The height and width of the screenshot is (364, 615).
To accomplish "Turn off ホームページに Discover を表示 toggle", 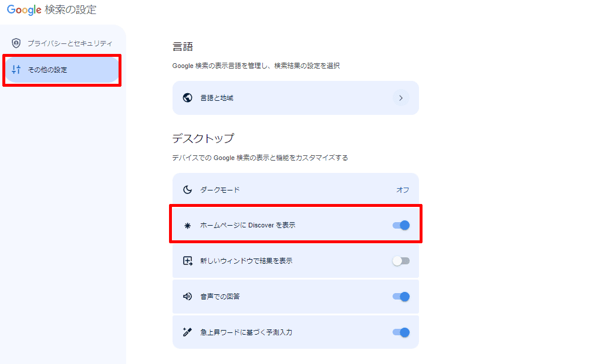I will pyautogui.click(x=401, y=225).
